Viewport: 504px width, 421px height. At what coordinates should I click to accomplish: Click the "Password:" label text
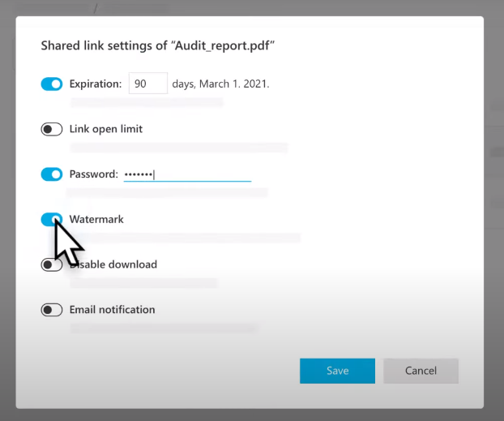93,174
